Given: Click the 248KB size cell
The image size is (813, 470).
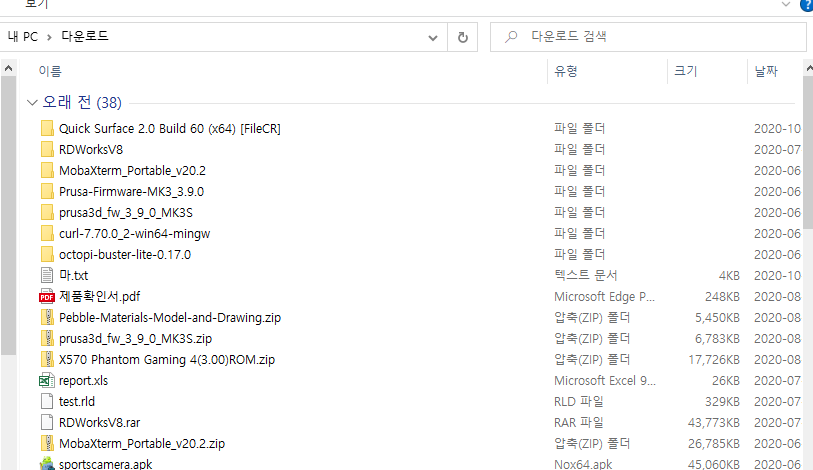Looking at the screenshot, I should click(x=722, y=297).
